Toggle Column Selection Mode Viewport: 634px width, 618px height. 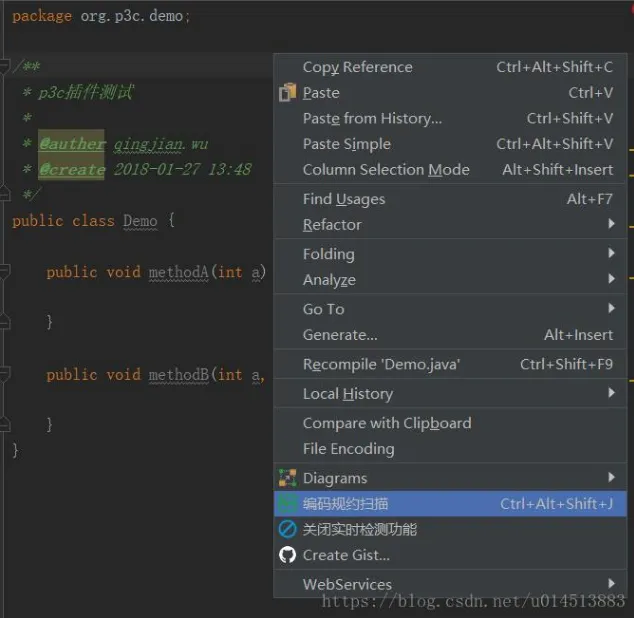386,170
